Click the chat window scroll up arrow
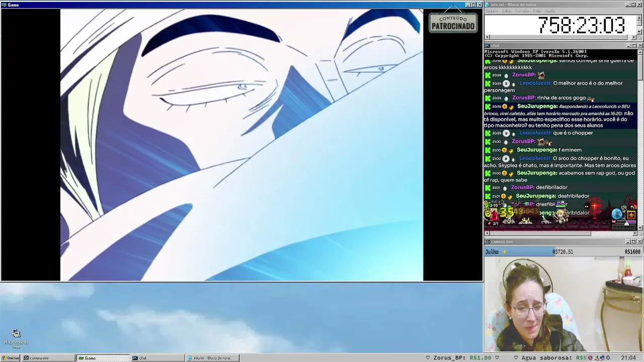Screen dimensions: 644x362 (x=640, y=52)
